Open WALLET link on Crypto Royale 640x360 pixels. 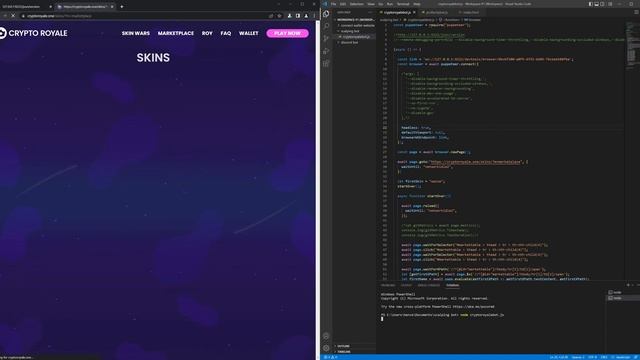click(249, 33)
